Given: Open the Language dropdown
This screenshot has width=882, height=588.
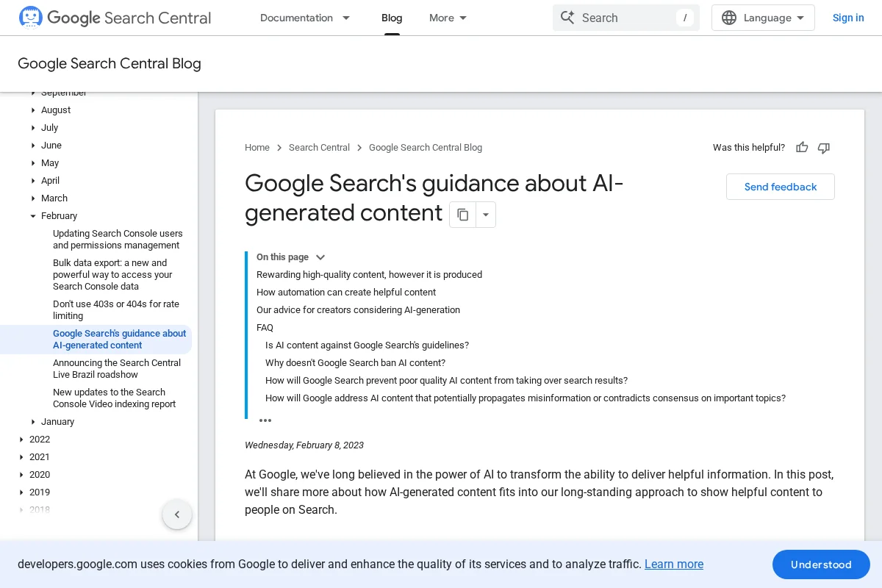Looking at the screenshot, I should coord(763,18).
